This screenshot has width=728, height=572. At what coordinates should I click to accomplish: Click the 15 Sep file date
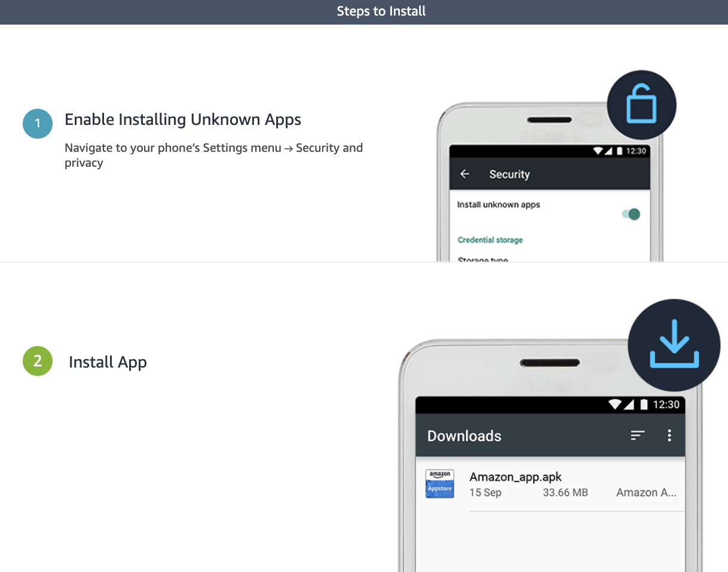pyautogui.click(x=485, y=493)
